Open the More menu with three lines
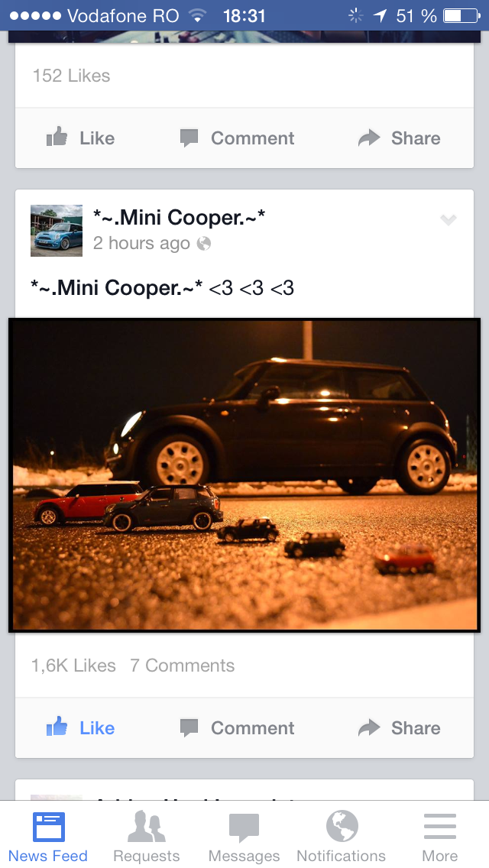 (x=439, y=837)
